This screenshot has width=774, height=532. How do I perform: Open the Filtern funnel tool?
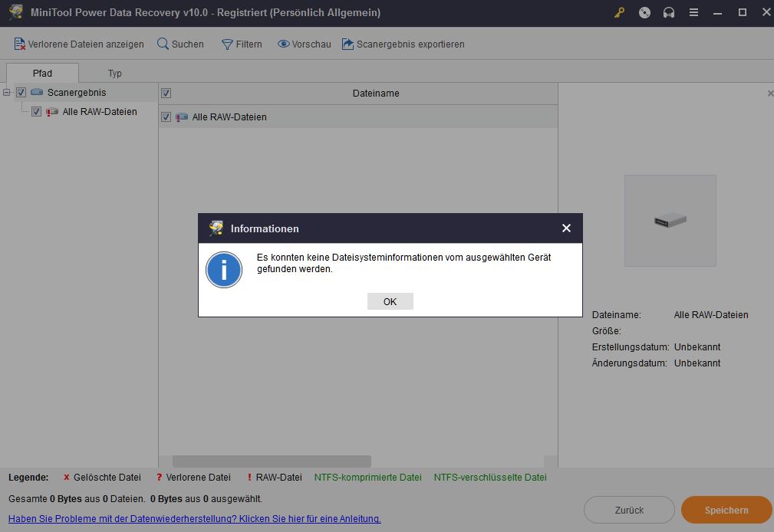(x=242, y=44)
